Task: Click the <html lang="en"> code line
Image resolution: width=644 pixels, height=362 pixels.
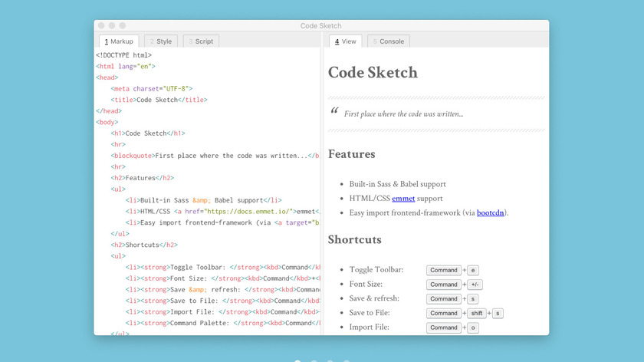Action: [x=126, y=66]
